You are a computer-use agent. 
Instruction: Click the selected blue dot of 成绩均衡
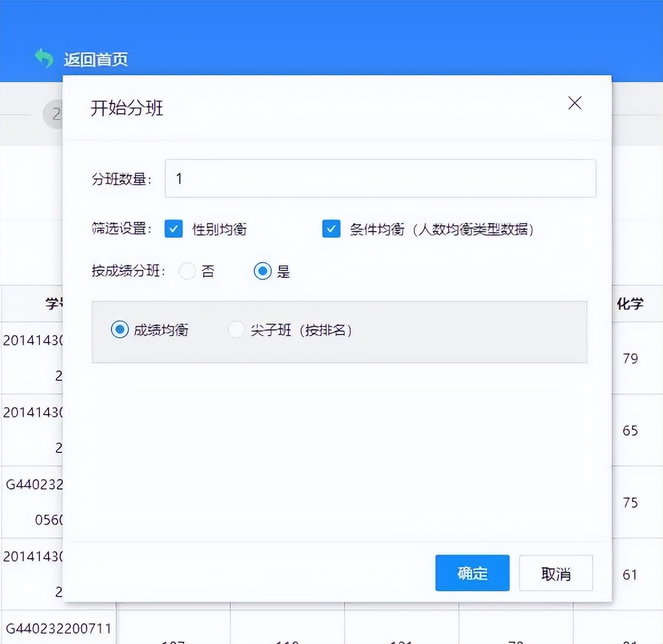pyautogui.click(x=119, y=329)
